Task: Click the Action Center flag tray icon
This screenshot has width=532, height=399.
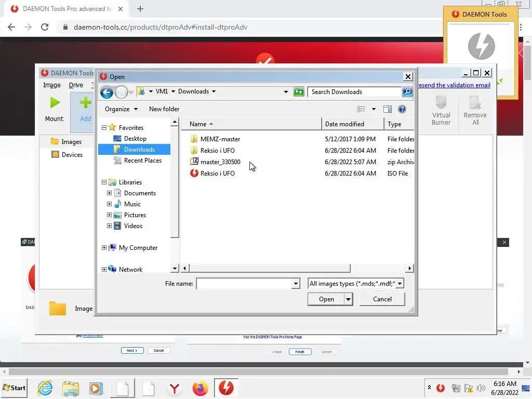Action: click(x=469, y=388)
